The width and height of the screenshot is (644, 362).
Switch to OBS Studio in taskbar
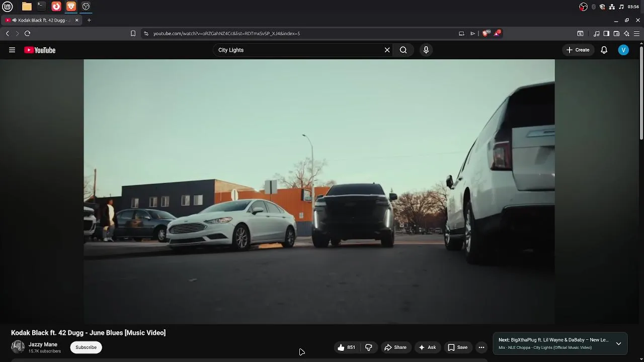pyautogui.click(x=86, y=7)
